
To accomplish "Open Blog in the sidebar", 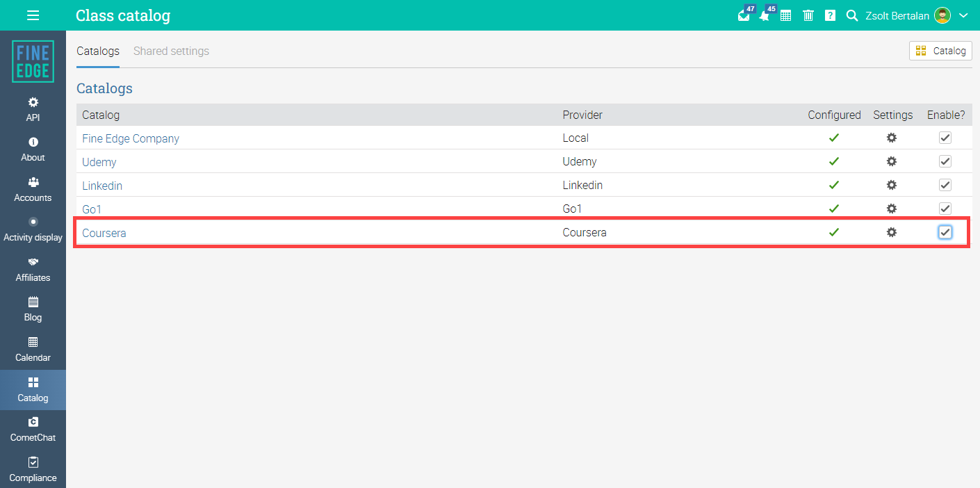I will pyautogui.click(x=33, y=309).
